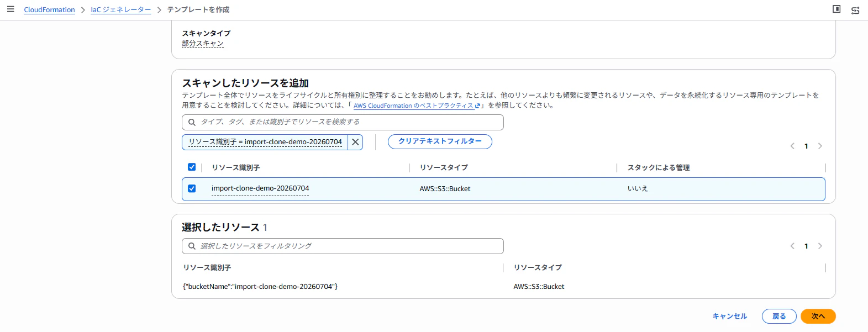Go to next page in scanned resources pagination
The image size is (868, 332).
coord(820,146)
